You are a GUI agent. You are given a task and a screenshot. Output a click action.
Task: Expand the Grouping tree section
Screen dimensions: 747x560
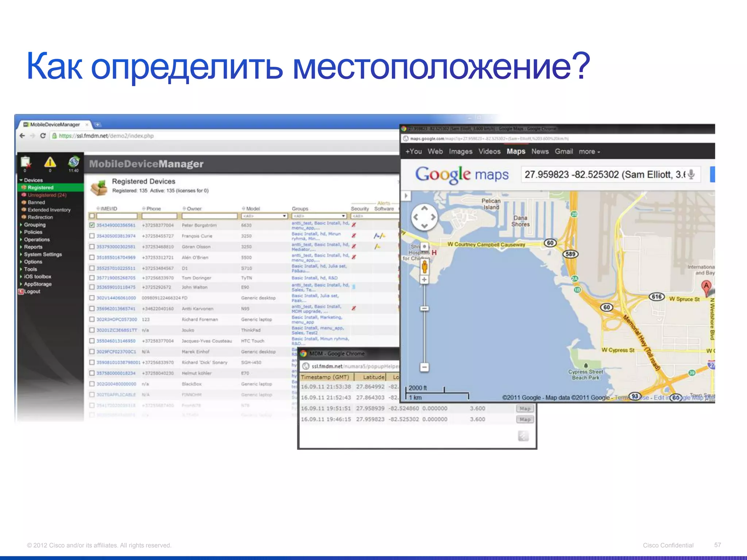[x=34, y=225]
